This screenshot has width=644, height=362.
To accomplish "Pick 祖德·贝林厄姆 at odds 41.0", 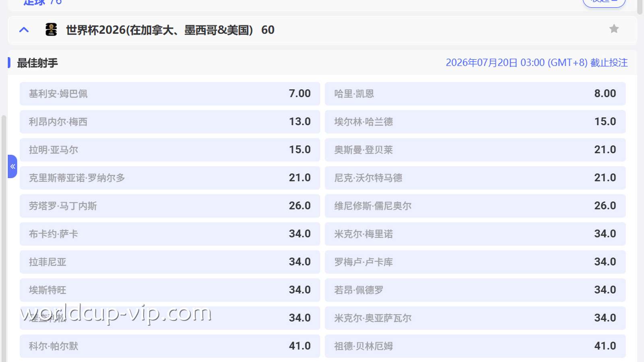I will [474, 346].
